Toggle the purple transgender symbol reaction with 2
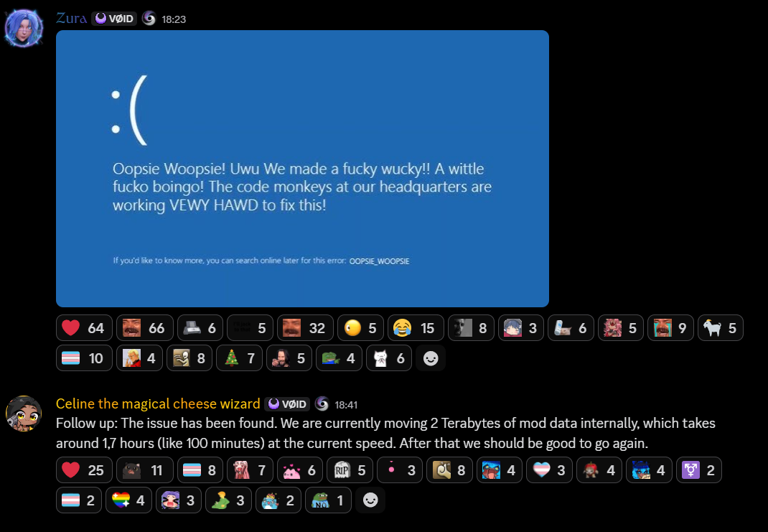The height and width of the screenshot is (532, 768). [699, 470]
